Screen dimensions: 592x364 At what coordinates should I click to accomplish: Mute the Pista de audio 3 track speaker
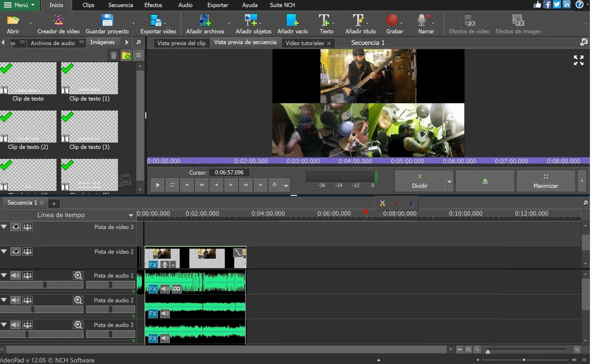pos(16,325)
